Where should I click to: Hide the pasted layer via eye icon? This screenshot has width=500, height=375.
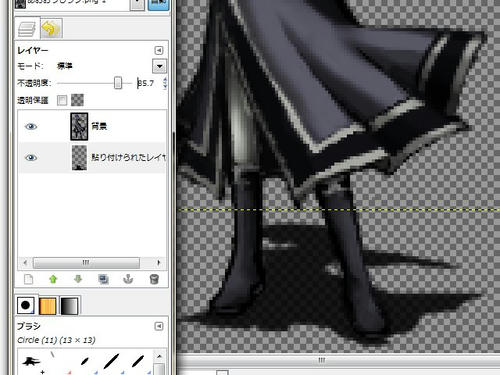[31, 158]
